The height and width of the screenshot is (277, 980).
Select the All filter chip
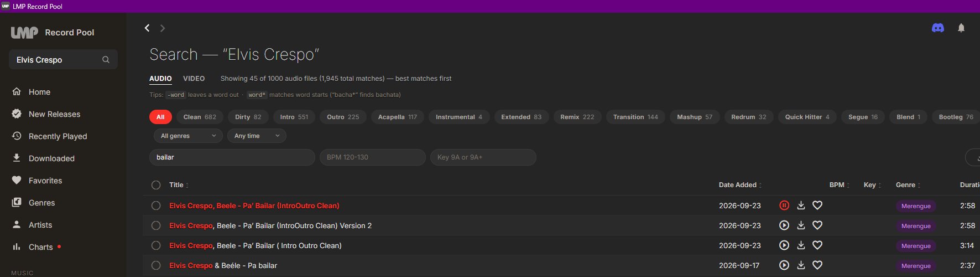[x=160, y=117]
